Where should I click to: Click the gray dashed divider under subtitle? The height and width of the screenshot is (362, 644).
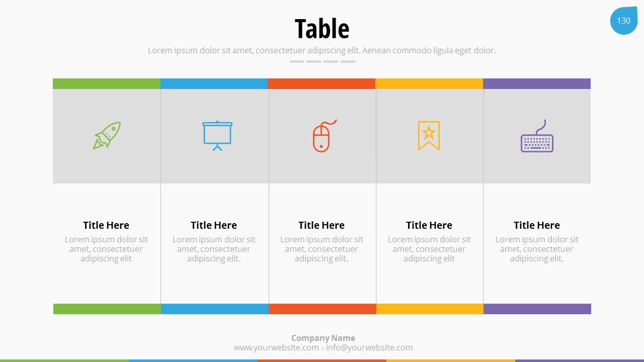(x=322, y=61)
